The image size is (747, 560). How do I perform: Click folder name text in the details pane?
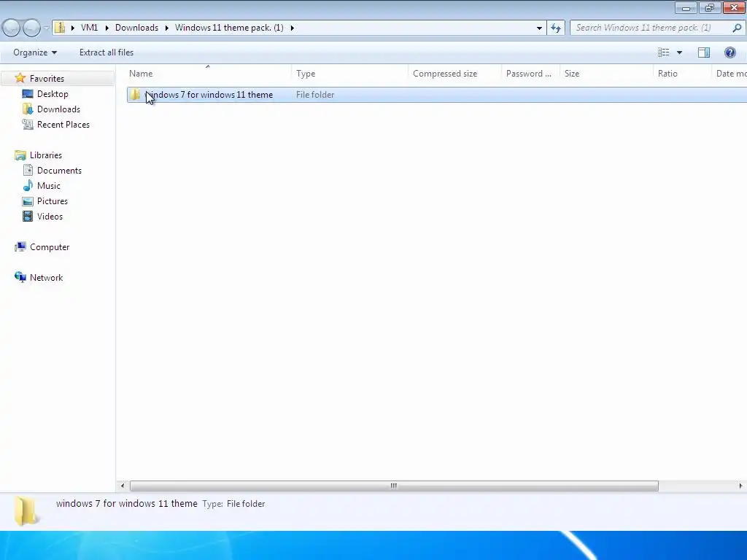(127, 503)
